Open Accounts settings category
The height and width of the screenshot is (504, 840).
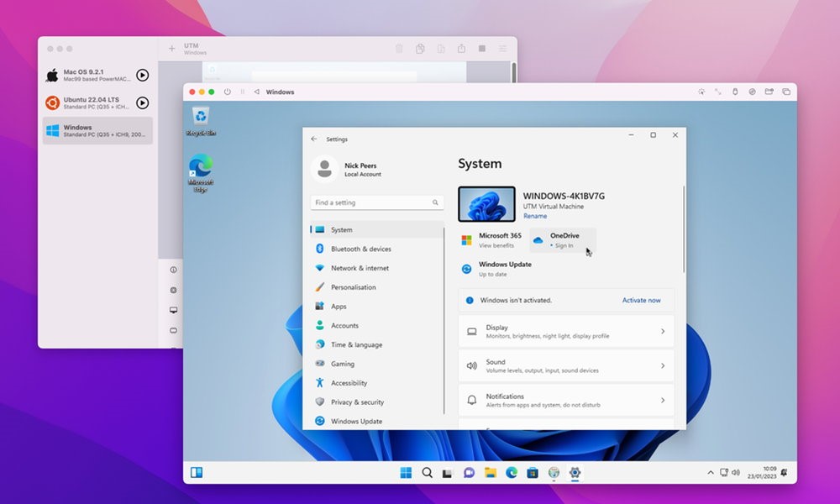(377, 326)
